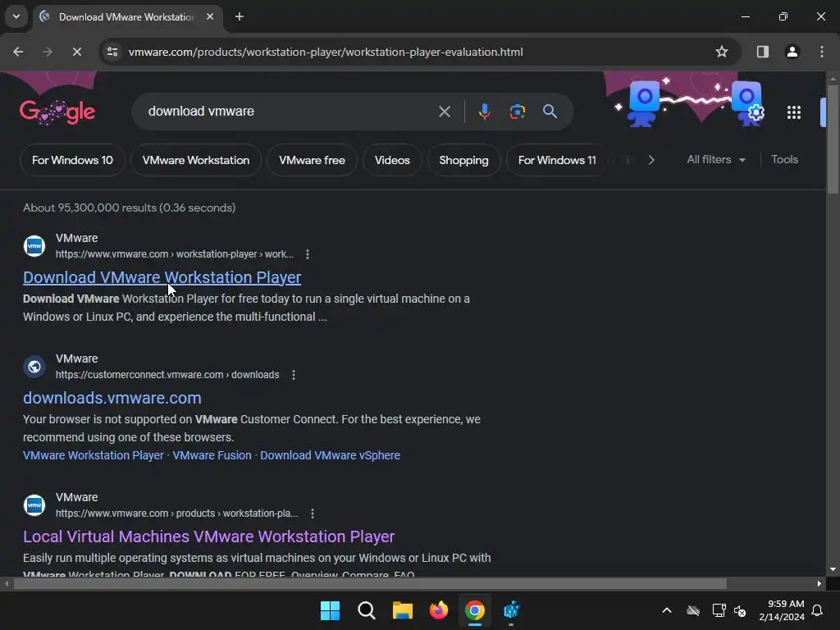This screenshot has width=840, height=630.
Task: Select the For Windows 10 filter chip
Action: 72,160
